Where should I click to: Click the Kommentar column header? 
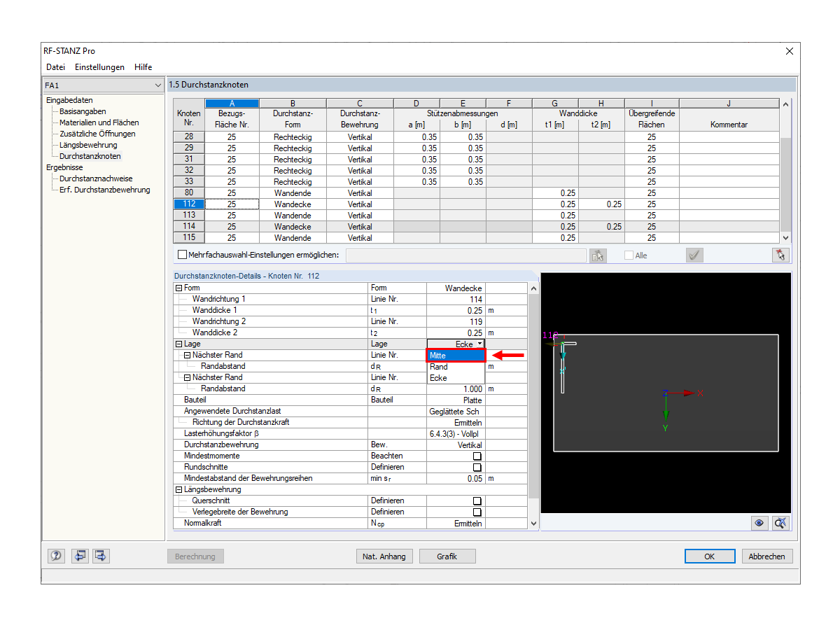pyautogui.click(x=729, y=125)
